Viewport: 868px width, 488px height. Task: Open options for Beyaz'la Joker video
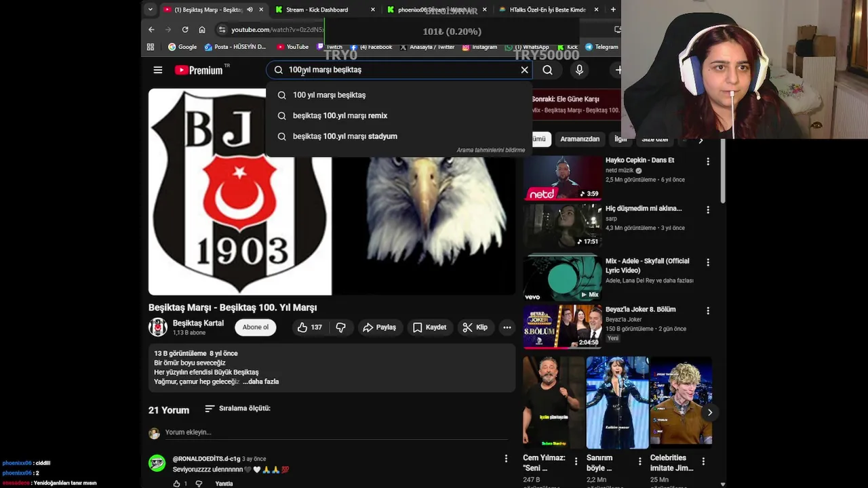pyautogui.click(x=708, y=310)
